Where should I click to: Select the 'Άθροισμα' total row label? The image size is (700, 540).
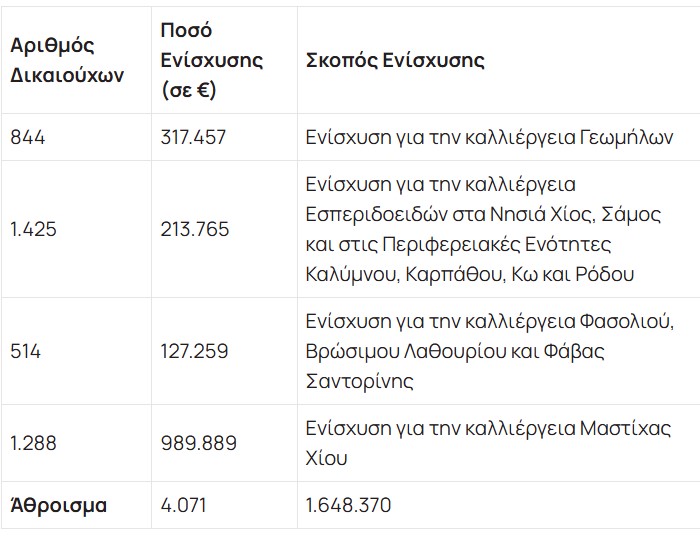(58, 505)
